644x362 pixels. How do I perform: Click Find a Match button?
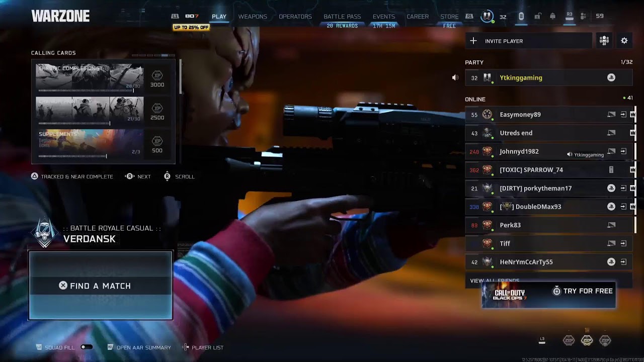coord(101,286)
